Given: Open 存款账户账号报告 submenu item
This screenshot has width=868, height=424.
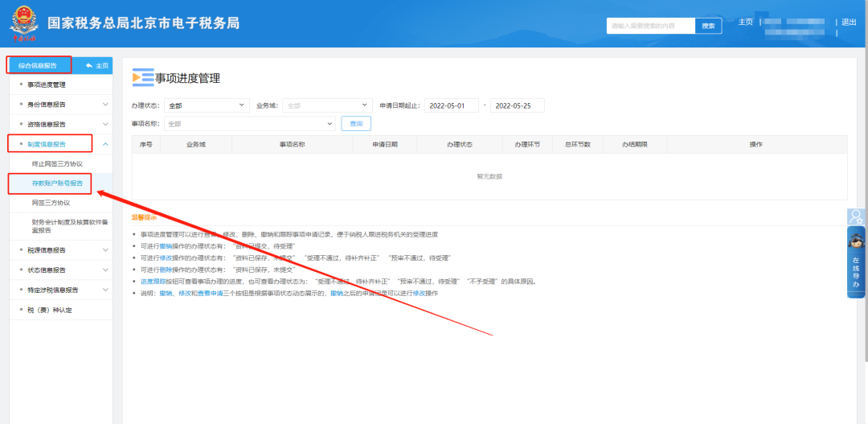Looking at the screenshot, I should click(x=58, y=183).
